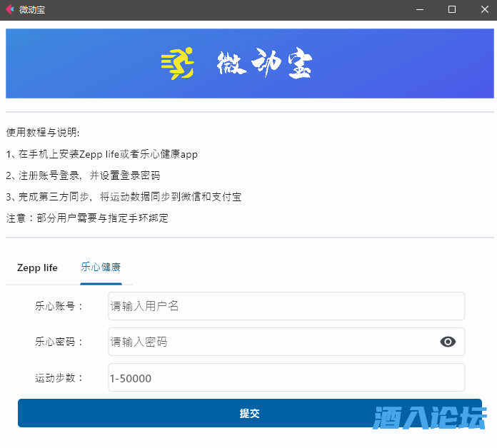The width and height of the screenshot is (497, 448).
Task: Click the 乐心密码 label
Action: pos(59,342)
